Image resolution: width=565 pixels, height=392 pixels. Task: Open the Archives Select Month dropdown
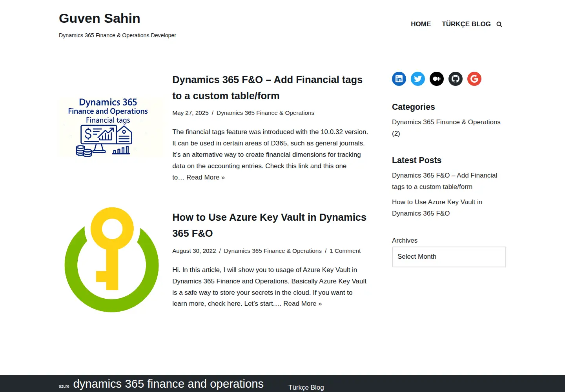coord(449,257)
